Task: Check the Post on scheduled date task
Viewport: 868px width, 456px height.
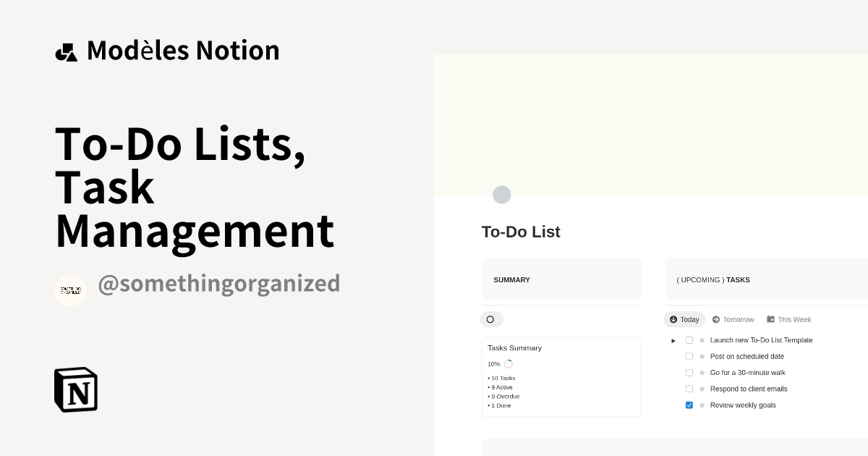Action: [689, 356]
